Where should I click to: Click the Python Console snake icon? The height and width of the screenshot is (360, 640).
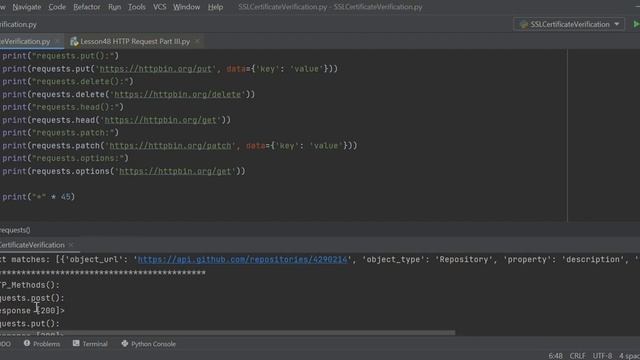(x=124, y=344)
